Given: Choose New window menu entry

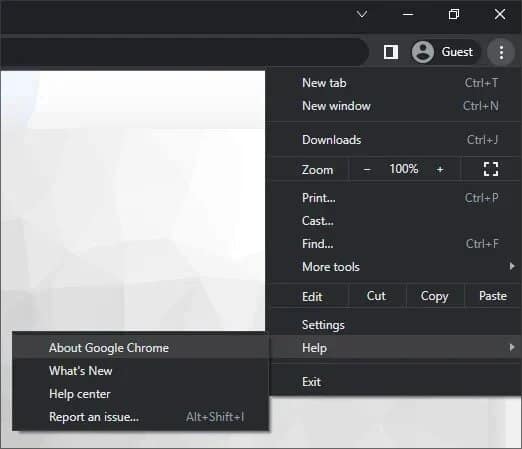Looking at the screenshot, I should [x=396, y=106].
